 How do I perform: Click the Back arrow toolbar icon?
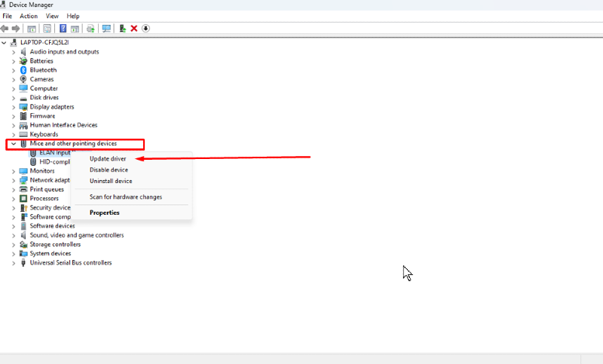[x=5, y=29]
